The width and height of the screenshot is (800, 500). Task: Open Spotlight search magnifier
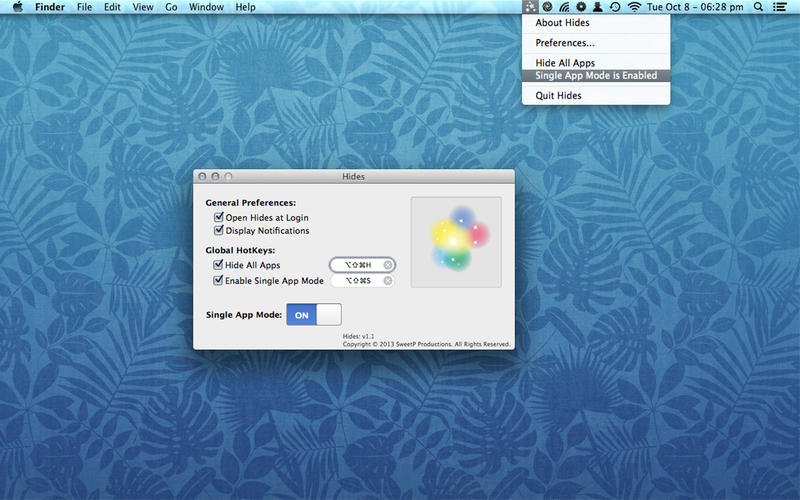(758, 7)
